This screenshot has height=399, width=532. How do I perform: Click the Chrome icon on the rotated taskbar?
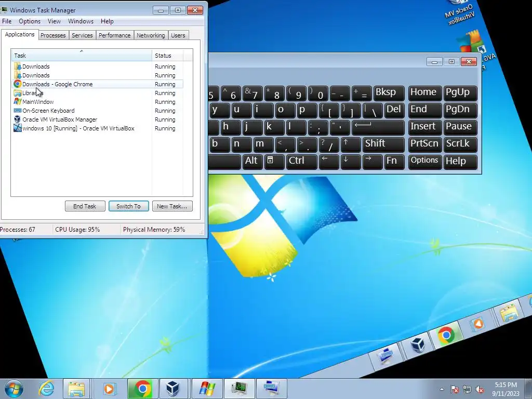(x=446, y=335)
